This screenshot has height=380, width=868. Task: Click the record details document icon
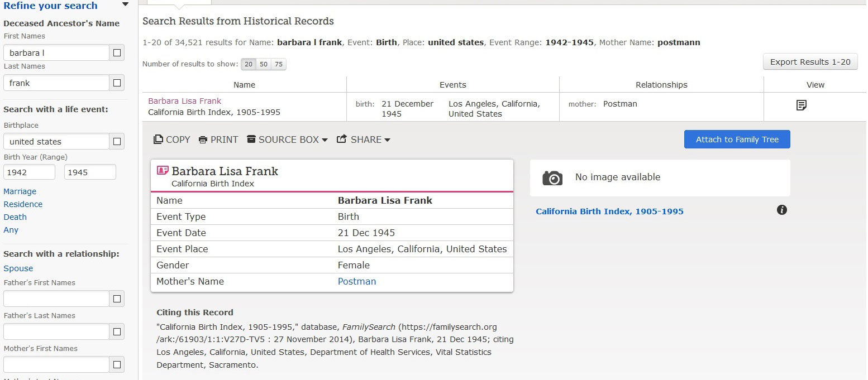pyautogui.click(x=801, y=105)
